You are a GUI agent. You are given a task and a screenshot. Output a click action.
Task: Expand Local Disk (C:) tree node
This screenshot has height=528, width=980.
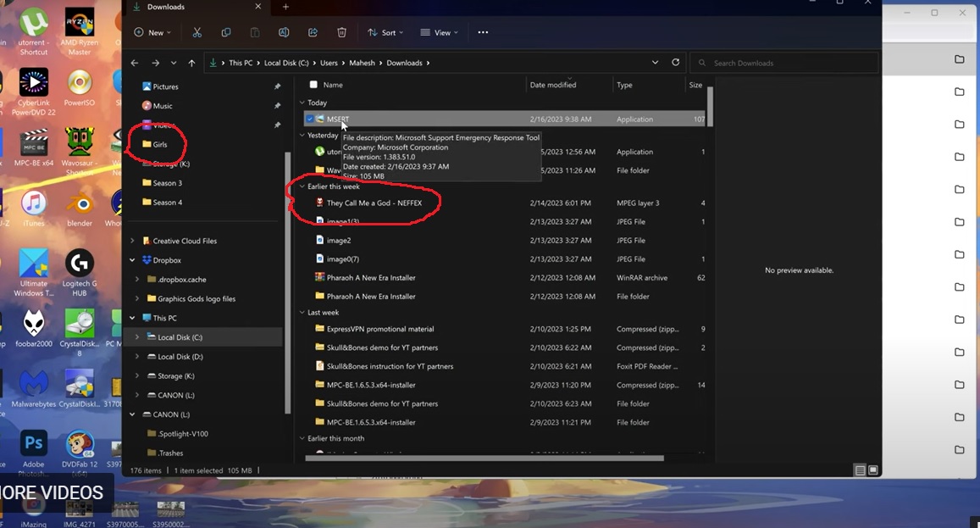pyautogui.click(x=137, y=337)
